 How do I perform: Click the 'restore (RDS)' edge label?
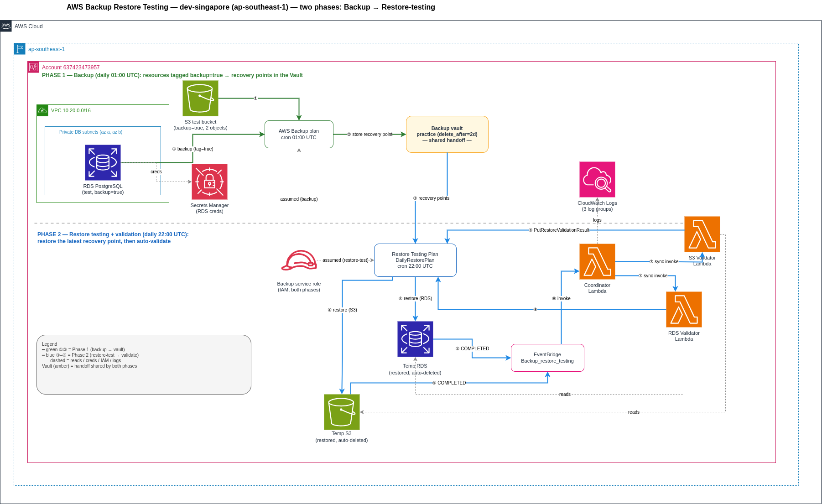click(415, 298)
